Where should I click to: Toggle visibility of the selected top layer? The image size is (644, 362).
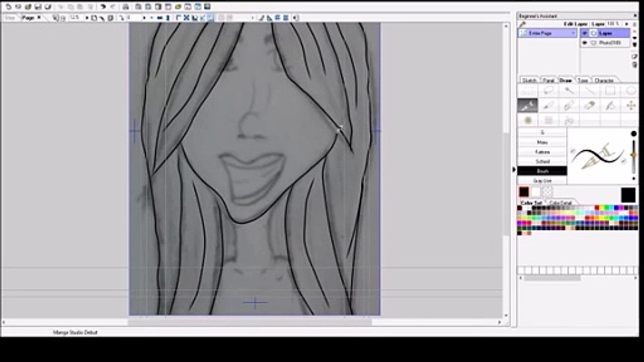pyautogui.click(x=585, y=33)
